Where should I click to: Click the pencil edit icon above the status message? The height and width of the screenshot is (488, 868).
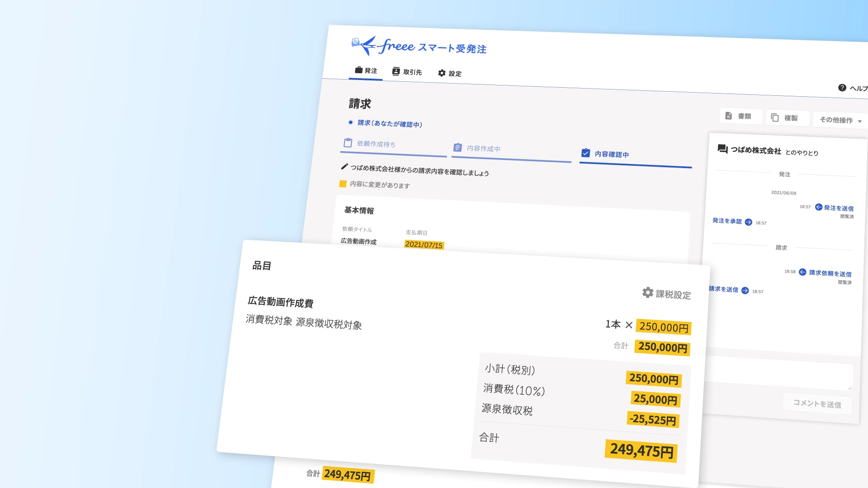tap(344, 167)
